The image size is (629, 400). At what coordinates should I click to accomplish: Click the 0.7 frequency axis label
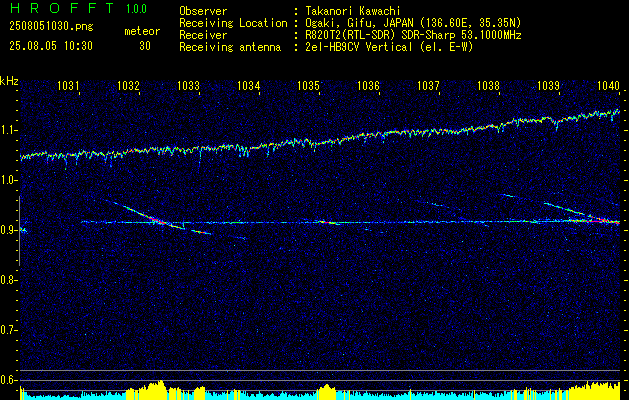click(6, 330)
